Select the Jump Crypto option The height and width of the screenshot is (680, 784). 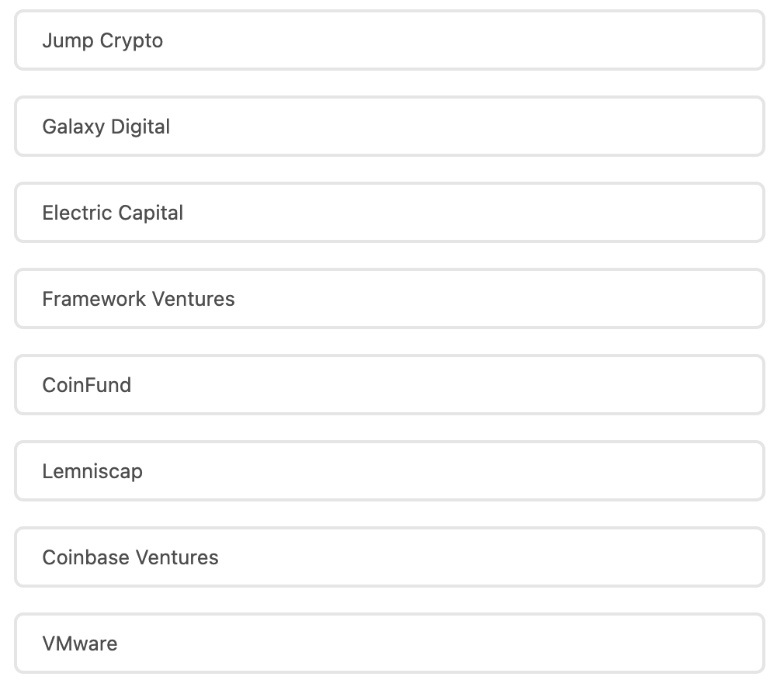[x=389, y=40]
